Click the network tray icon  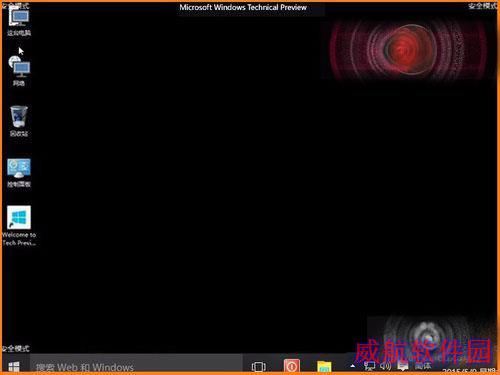pos(369,366)
